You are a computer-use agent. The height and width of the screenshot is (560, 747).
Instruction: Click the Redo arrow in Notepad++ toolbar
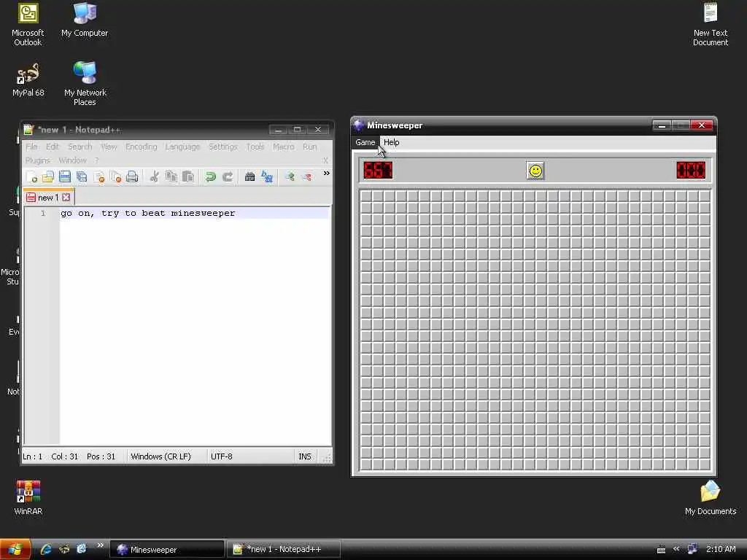point(228,177)
